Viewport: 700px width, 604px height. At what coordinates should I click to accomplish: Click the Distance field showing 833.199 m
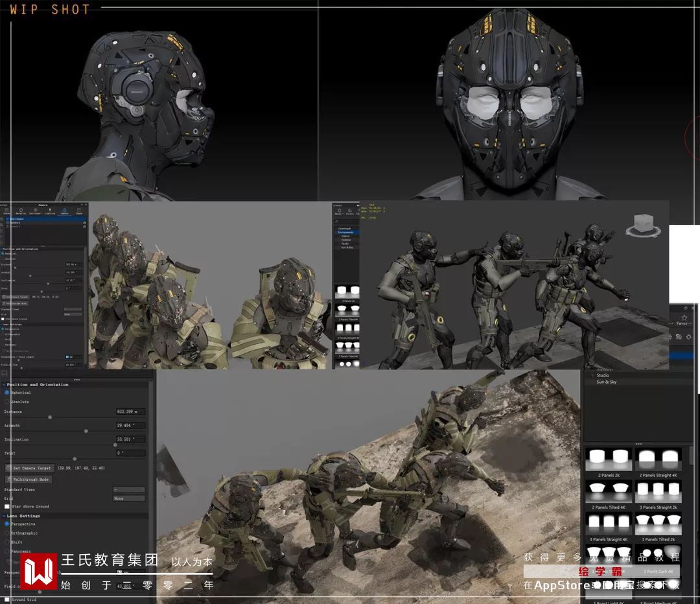[130, 412]
